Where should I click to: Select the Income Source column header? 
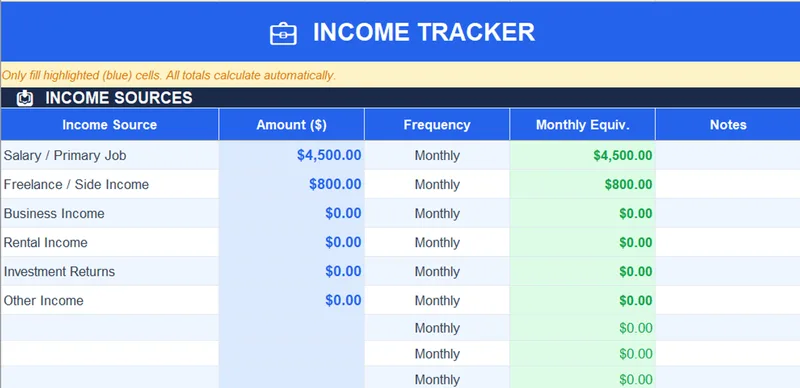coord(110,125)
